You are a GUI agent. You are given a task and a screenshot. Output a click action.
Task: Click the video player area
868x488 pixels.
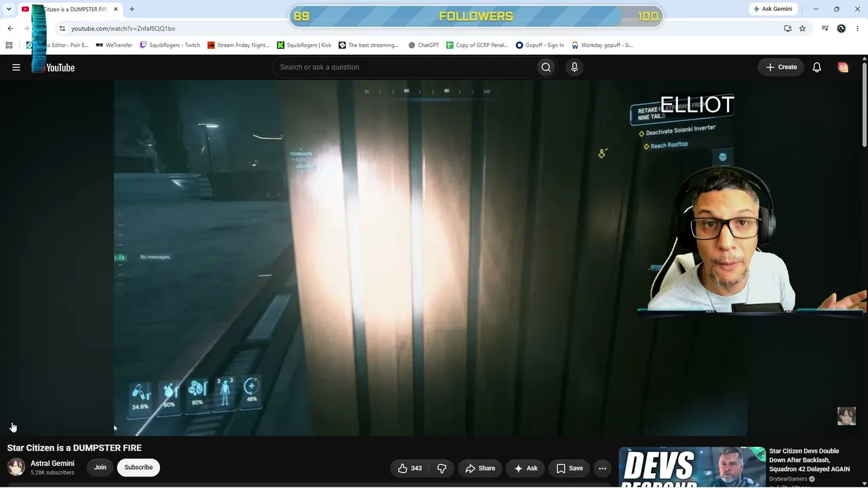431,258
